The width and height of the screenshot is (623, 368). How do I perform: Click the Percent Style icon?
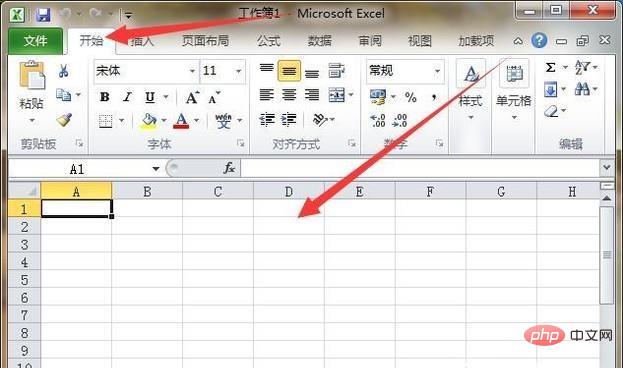pyautogui.click(x=410, y=97)
